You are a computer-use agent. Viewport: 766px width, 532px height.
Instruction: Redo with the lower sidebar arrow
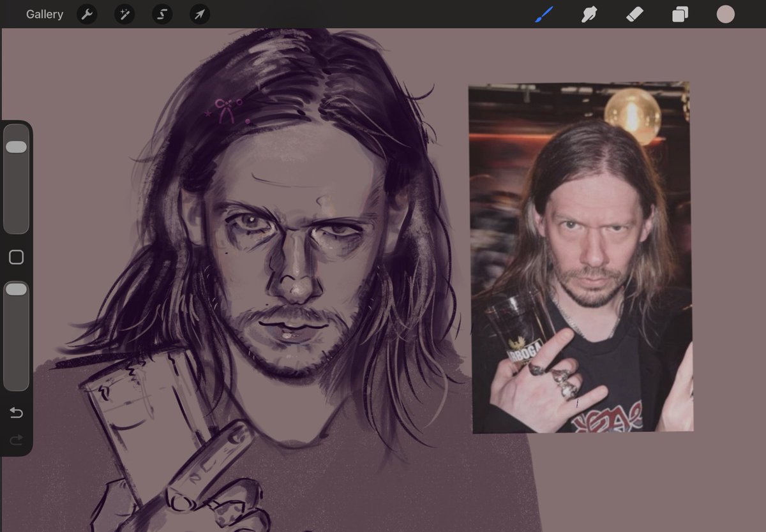(17, 439)
